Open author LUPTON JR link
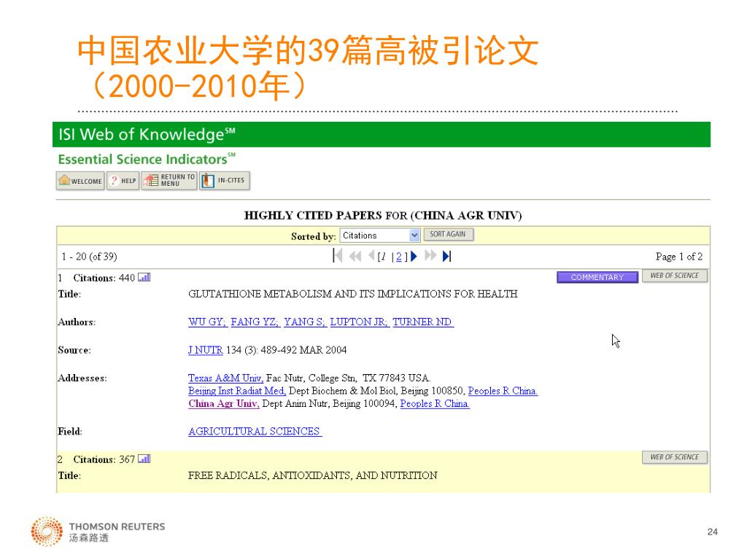 [360, 322]
